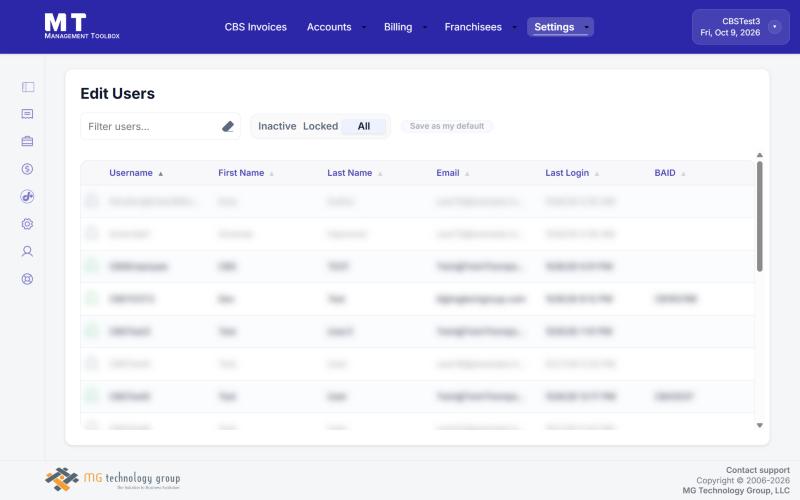Viewport: 800px width, 500px height.
Task: Toggle the sidebar panel layout icon
Action: (28, 87)
